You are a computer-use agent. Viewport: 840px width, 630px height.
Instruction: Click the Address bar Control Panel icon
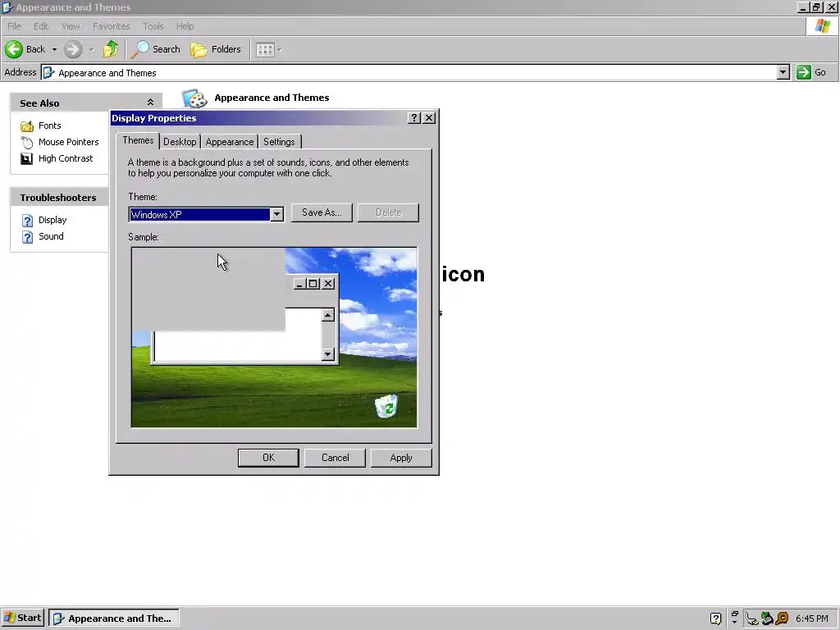tap(48, 72)
